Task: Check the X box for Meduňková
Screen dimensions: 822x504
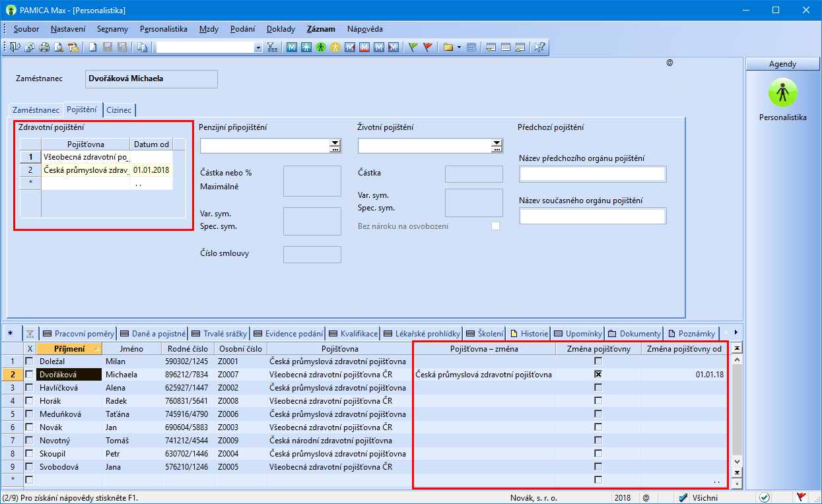Action: click(x=29, y=414)
